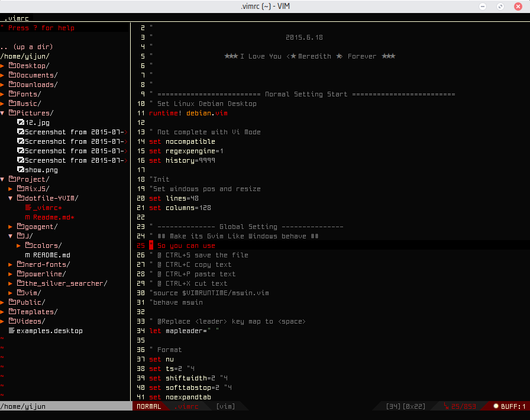
Task: Click the /home/yijun NERDTree status line
Action: coord(66,406)
